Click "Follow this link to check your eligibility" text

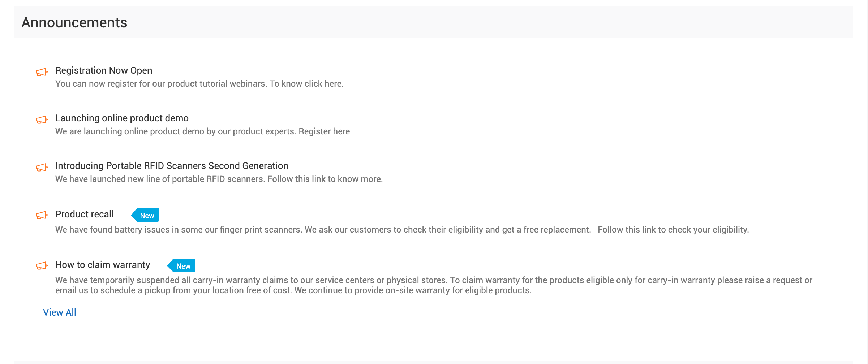click(x=673, y=230)
